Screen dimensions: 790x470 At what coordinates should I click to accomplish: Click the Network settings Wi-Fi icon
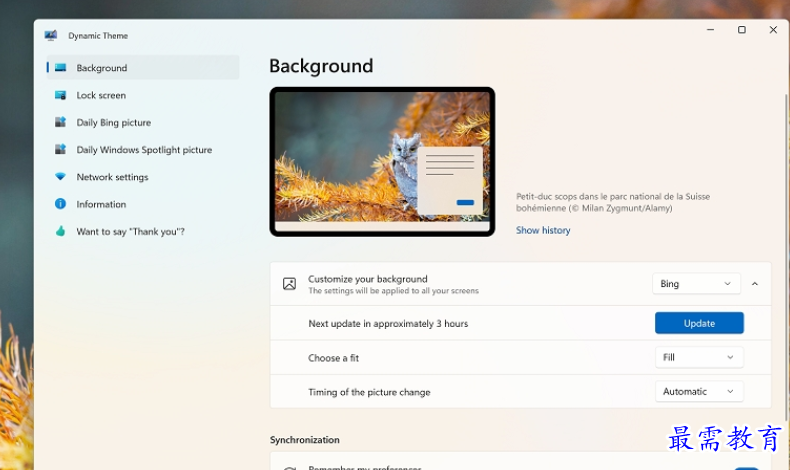pos(60,176)
